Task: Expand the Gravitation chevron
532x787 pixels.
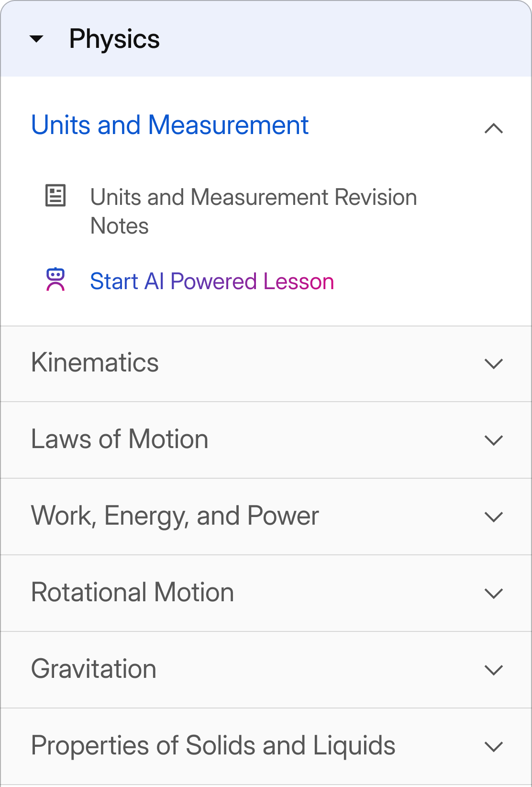Action: point(494,670)
